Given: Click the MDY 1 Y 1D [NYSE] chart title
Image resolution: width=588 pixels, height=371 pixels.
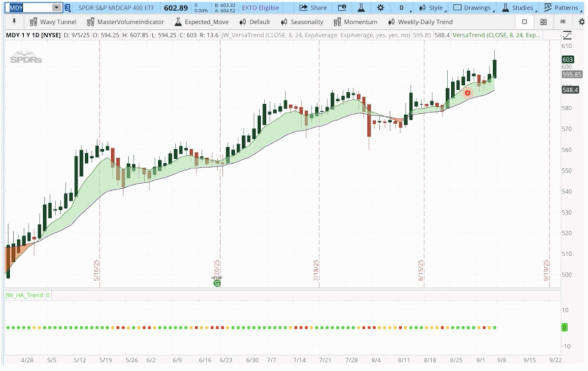Looking at the screenshot, I should pyautogui.click(x=33, y=35).
